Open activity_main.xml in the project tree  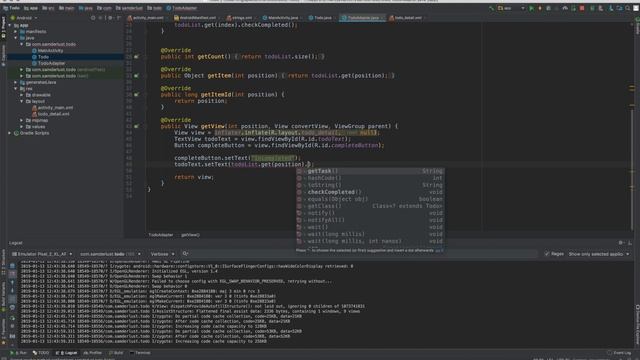pyautogui.click(x=53, y=108)
